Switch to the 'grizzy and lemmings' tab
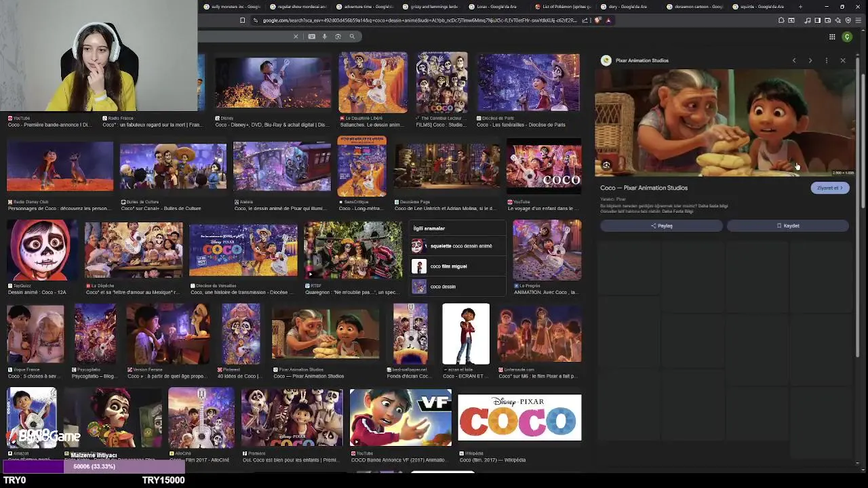Image resolution: width=868 pixels, height=488 pixels. (430, 7)
